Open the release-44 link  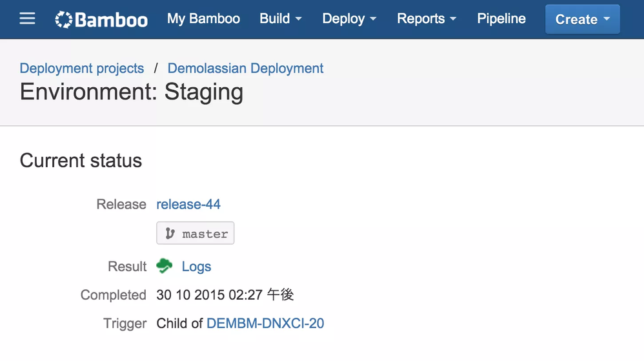[x=188, y=204]
